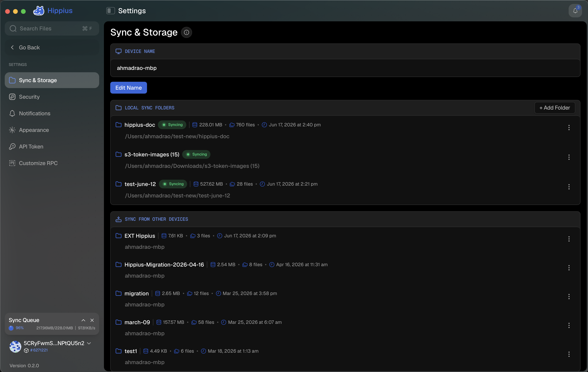588x372 pixels.
Task: Open the options menu for test1
Action: (x=569, y=354)
